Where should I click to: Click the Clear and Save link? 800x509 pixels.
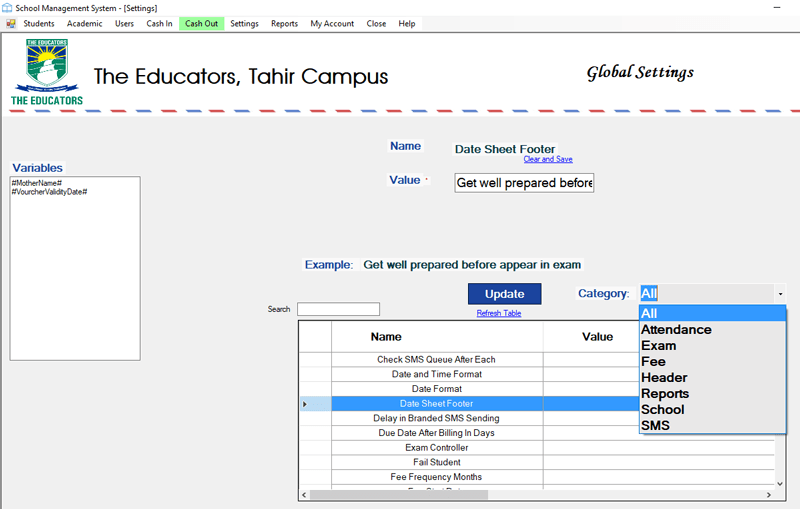(x=548, y=159)
